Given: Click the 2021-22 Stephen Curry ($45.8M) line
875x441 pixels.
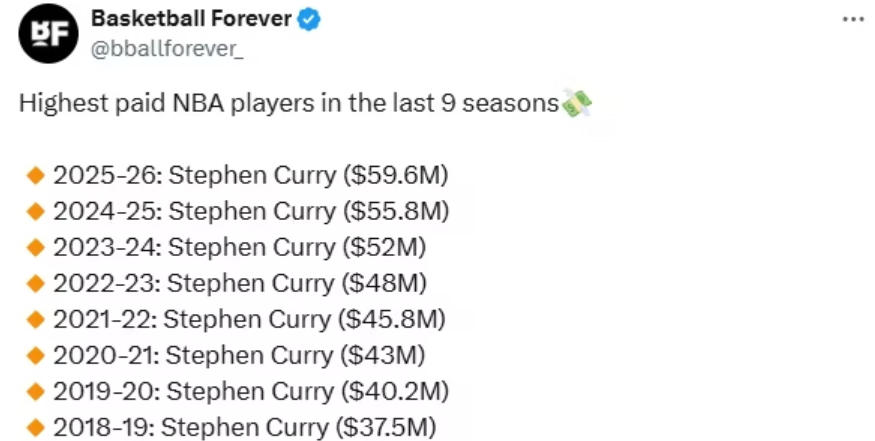Looking at the screenshot, I should click(x=248, y=320).
